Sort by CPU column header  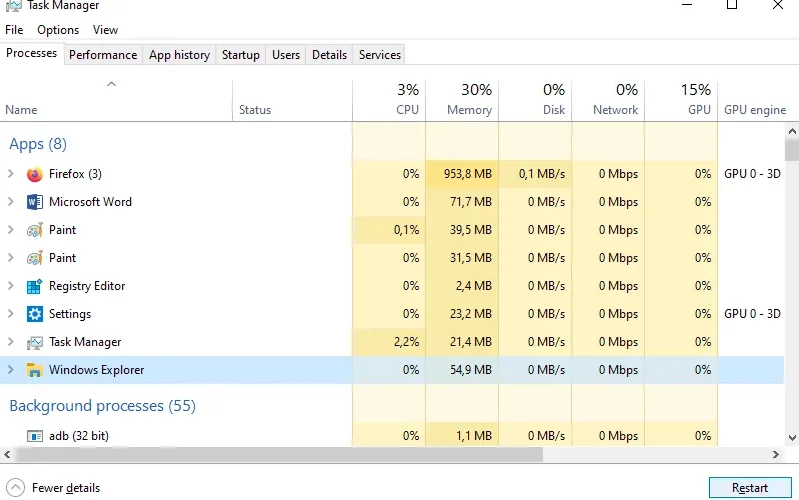[389, 101]
